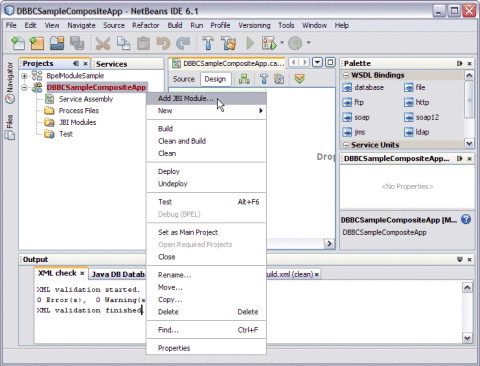Click the Redo arrow icon
480x366 pixels.
click(183, 43)
